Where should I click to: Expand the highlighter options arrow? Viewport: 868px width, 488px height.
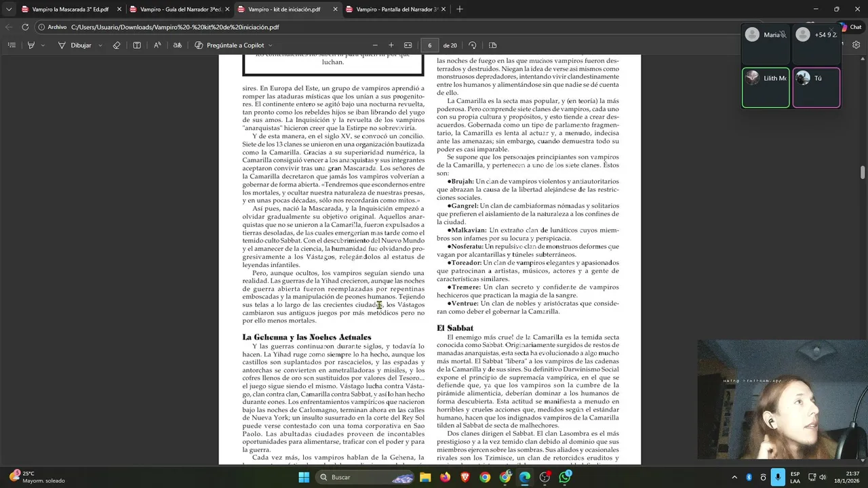43,45
